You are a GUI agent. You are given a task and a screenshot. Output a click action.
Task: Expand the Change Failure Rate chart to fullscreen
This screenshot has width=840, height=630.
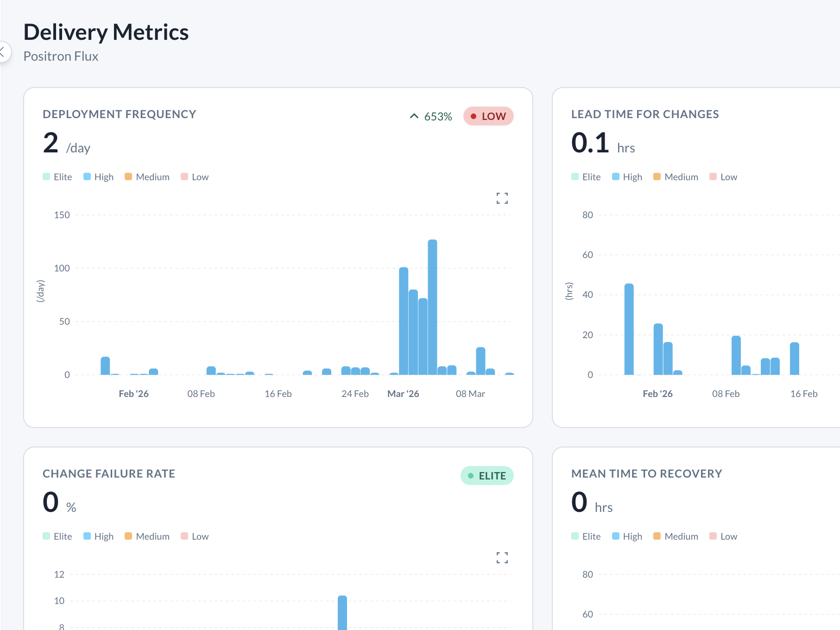502,558
